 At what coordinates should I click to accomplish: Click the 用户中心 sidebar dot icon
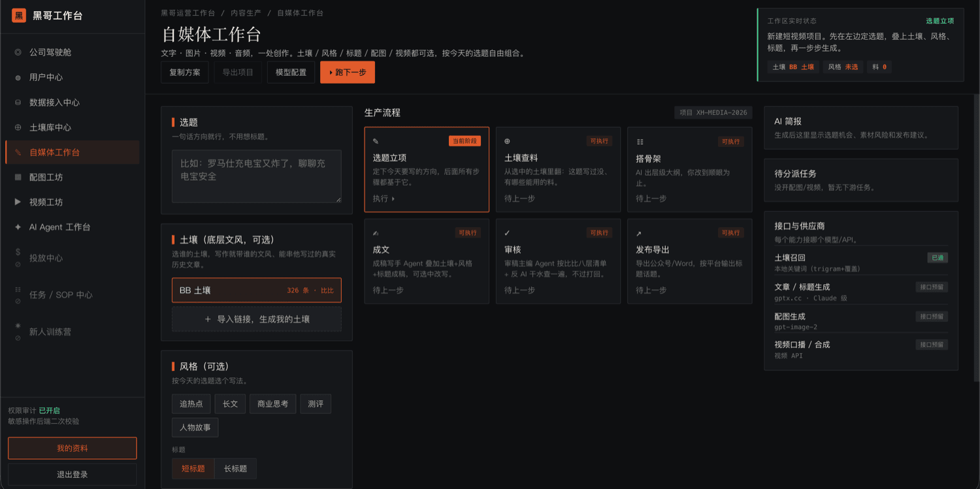click(x=18, y=77)
